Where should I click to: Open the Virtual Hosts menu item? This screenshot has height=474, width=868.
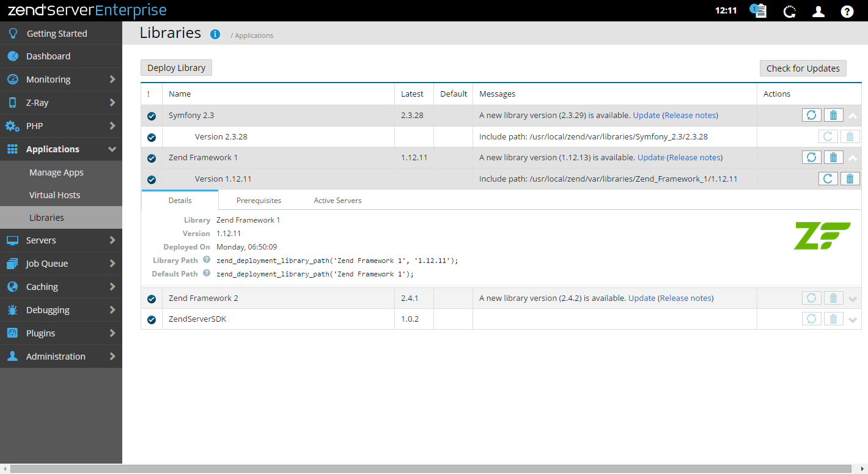coord(55,195)
